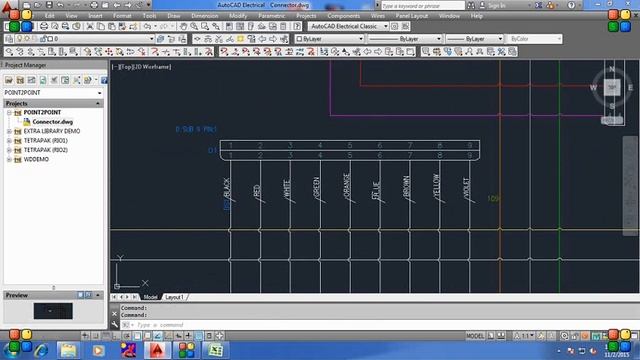Click the Make Object's Layer Current icon
Image resolution: width=640 pixels, height=360 pixels.
pyautogui.click(x=160, y=39)
